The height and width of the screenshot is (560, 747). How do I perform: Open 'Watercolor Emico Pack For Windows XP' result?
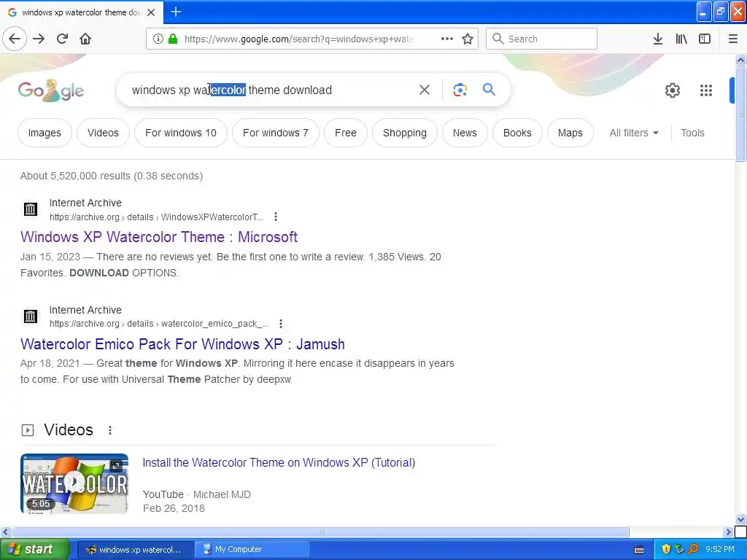(x=182, y=344)
